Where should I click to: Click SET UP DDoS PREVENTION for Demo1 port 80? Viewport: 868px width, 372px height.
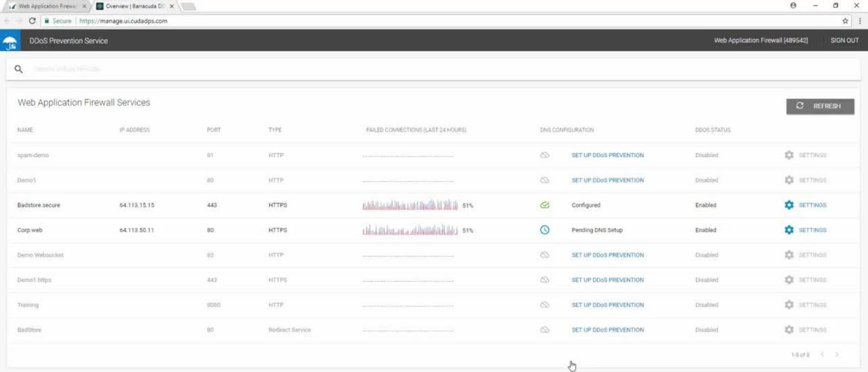click(608, 180)
